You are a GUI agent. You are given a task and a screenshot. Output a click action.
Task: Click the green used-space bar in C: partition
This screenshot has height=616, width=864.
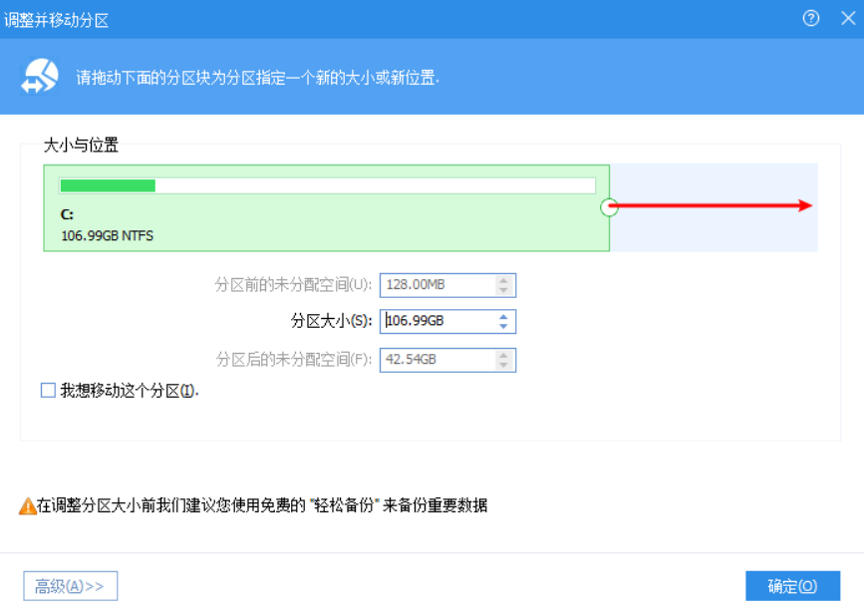pos(108,185)
